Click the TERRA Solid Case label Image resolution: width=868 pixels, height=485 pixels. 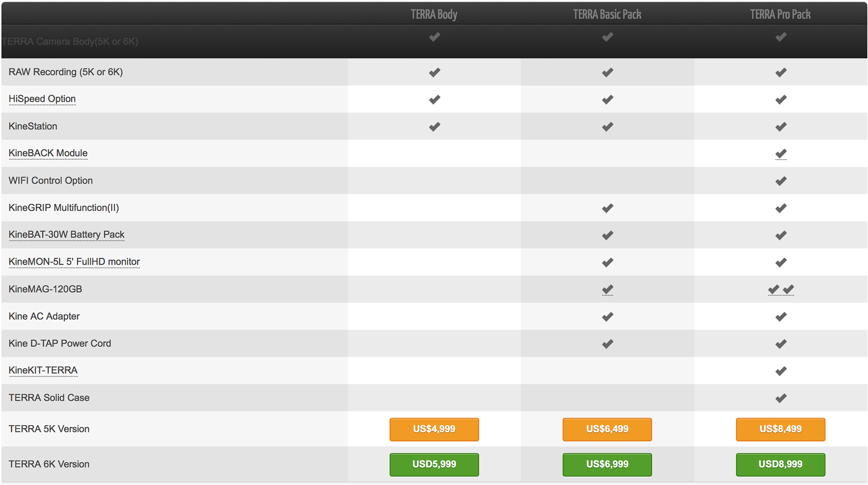(49, 398)
